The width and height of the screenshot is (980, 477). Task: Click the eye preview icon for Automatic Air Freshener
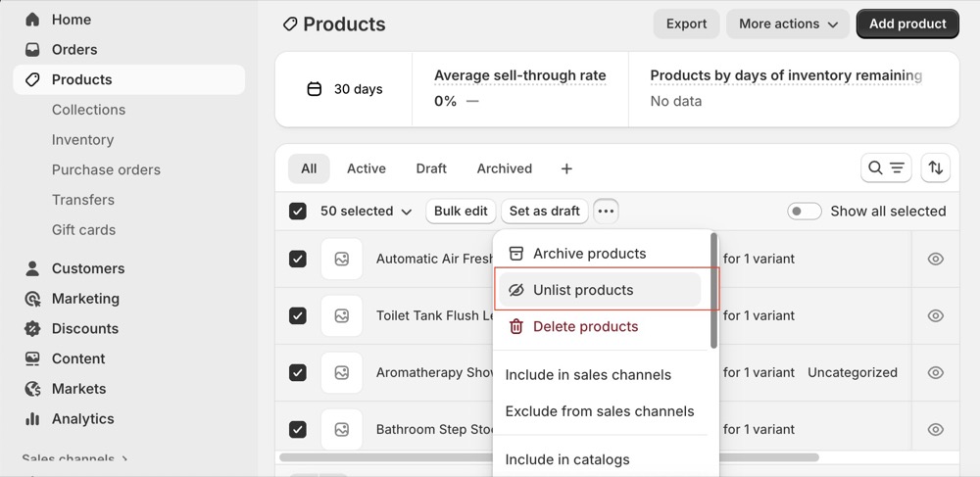pos(936,259)
